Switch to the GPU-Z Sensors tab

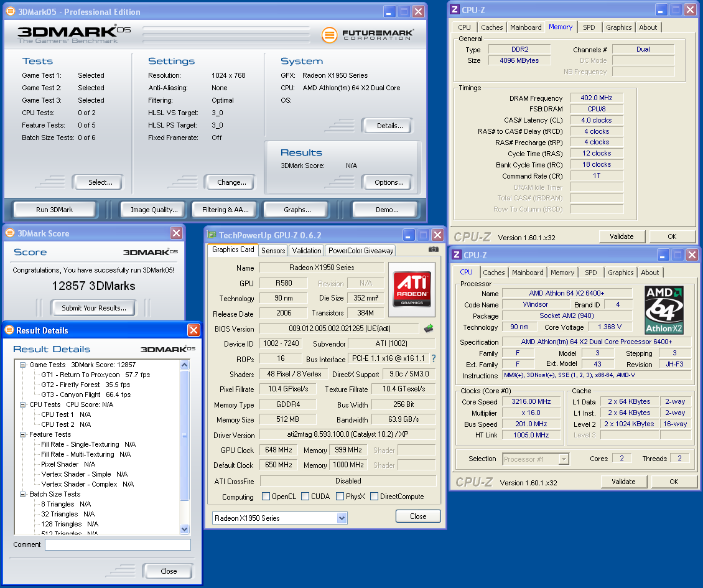pyautogui.click(x=273, y=251)
